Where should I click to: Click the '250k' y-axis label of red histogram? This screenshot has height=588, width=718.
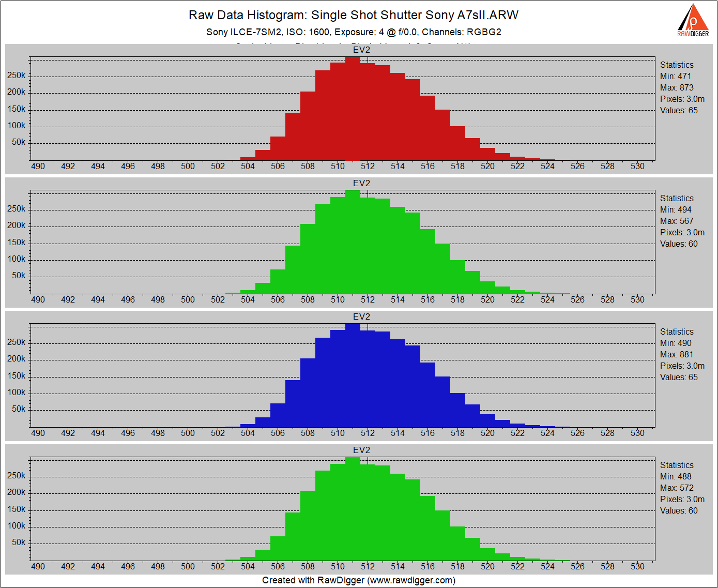pos(16,76)
